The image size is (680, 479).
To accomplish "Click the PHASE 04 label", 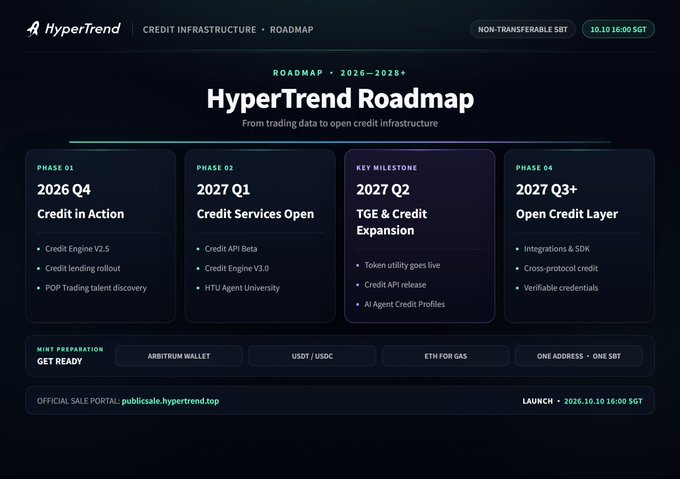I will coord(534,168).
